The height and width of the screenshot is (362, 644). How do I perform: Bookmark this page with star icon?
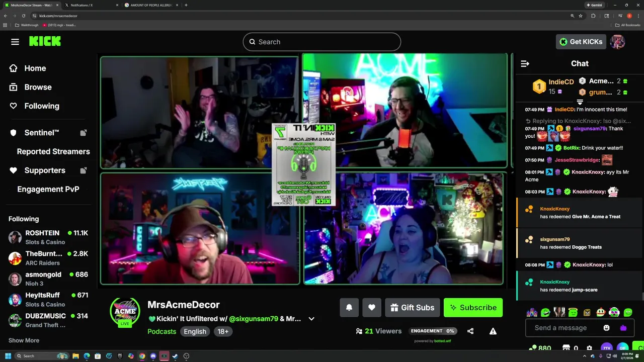click(x=581, y=16)
